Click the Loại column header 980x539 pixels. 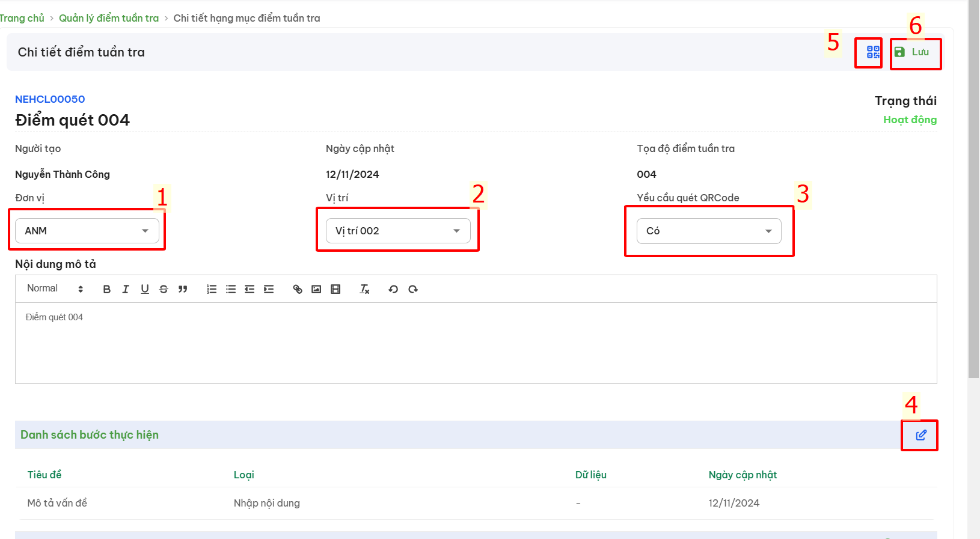pos(244,475)
